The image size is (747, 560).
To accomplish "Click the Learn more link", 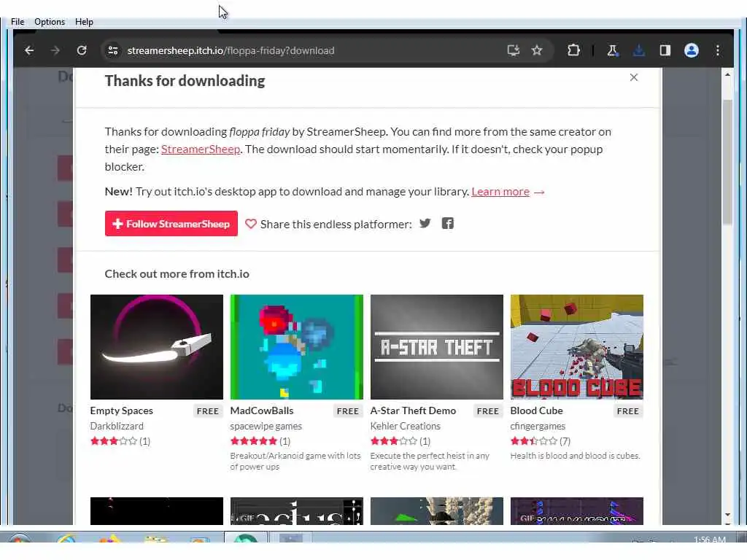I will coord(500,192).
